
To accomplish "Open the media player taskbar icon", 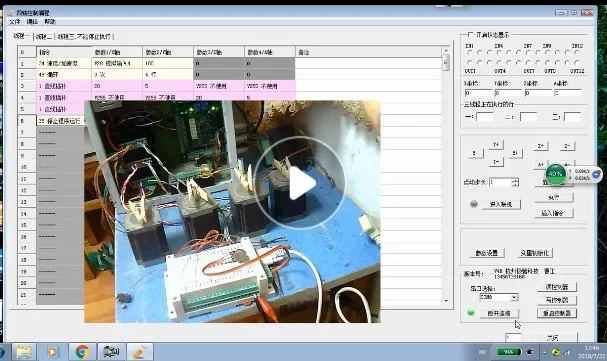I will pos(52,352).
